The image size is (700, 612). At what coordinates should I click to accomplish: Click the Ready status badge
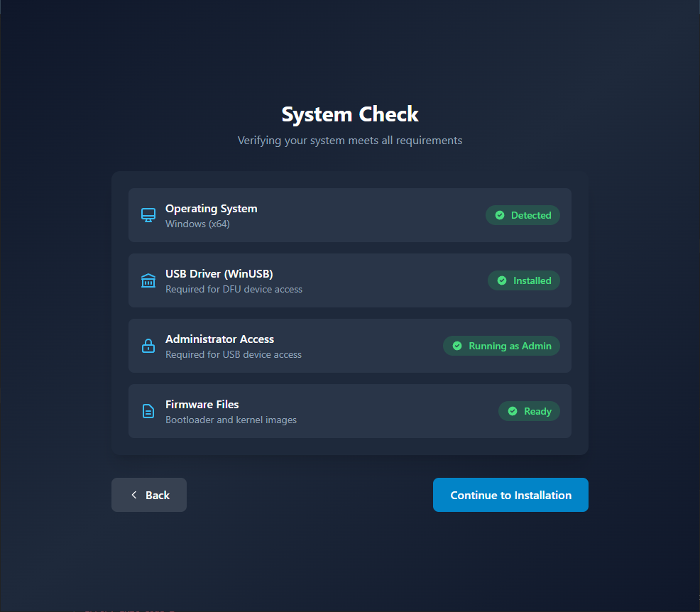tap(529, 411)
